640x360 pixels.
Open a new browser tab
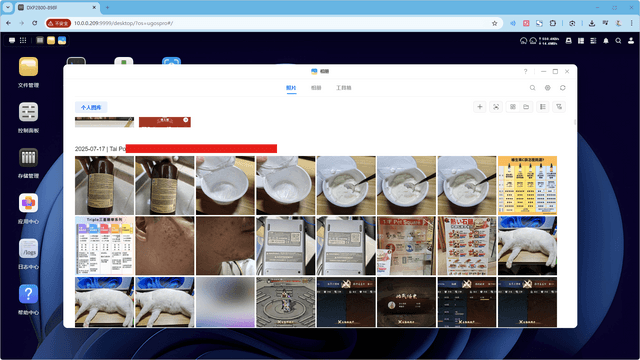click(107, 8)
